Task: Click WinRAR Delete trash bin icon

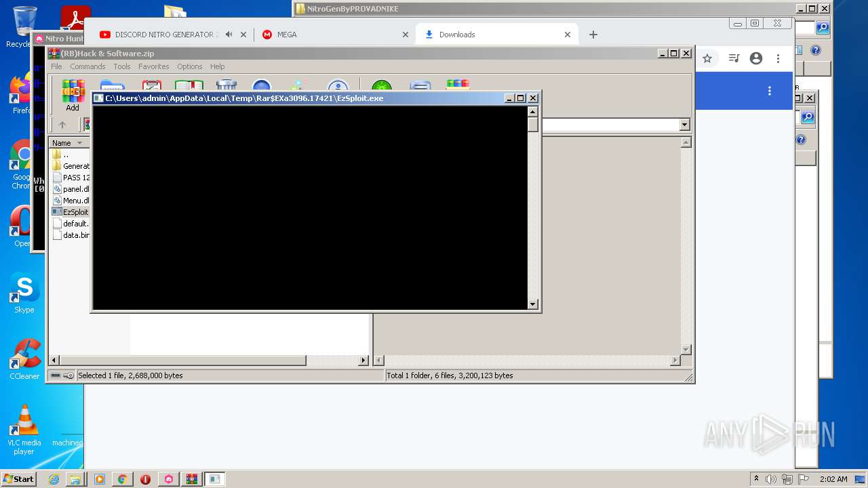Action: [x=226, y=86]
